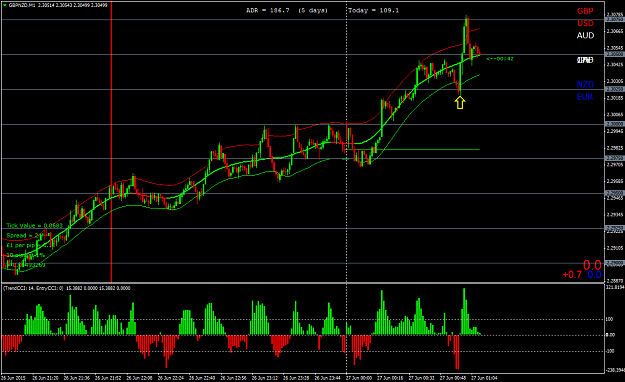Click the yellow up arrow on chart

click(460, 103)
